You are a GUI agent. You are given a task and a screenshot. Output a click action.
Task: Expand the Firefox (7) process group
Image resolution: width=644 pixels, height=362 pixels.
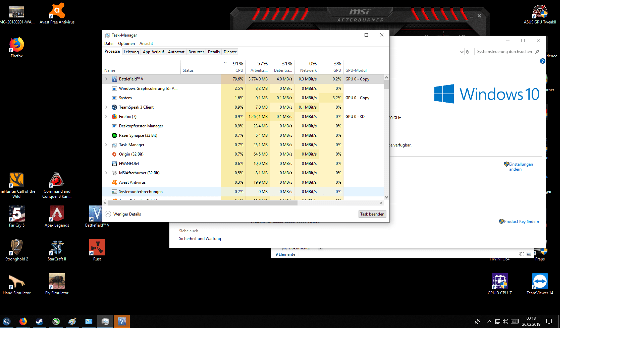pos(106,117)
